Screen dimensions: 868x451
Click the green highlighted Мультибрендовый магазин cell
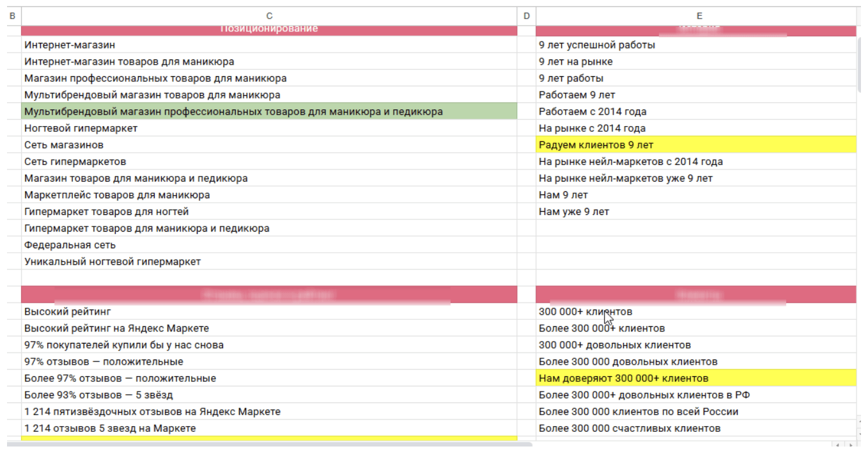[x=269, y=111]
